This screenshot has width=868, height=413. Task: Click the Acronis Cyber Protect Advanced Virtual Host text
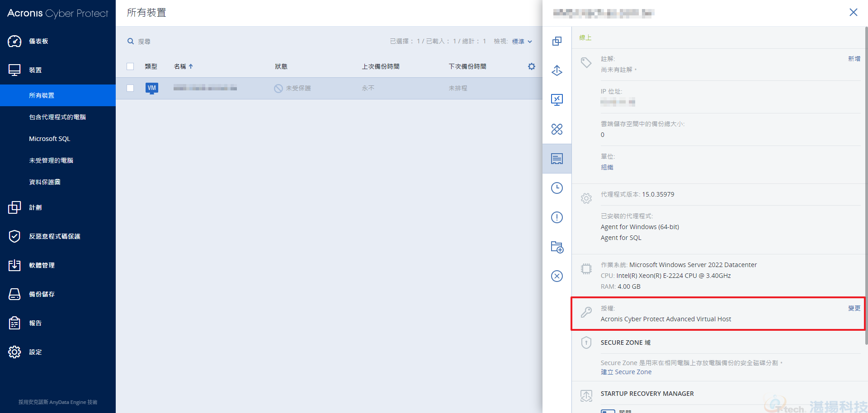tap(666, 319)
